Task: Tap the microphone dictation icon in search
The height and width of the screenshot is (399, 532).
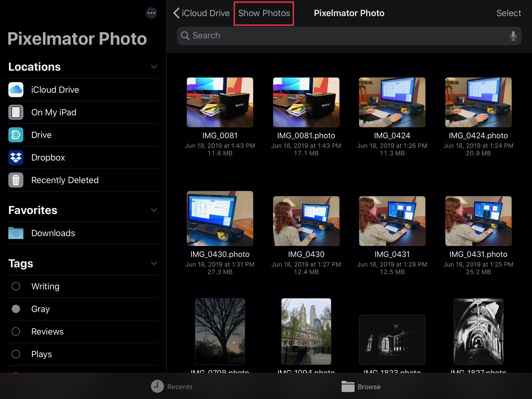Action: point(513,36)
